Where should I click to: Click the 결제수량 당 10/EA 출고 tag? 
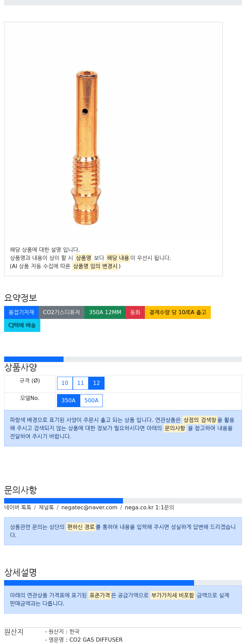[178, 312]
